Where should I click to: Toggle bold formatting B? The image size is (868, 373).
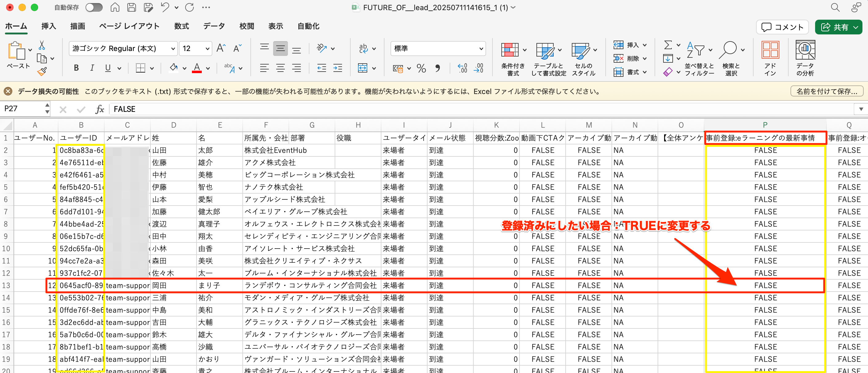coord(76,68)
